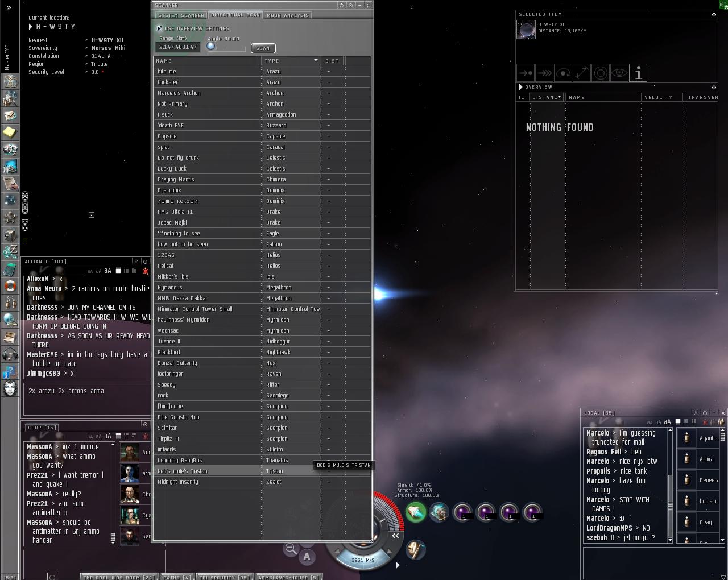Open the Map icon in sidebar
728x580 pixels.
[x=10, y=200]
